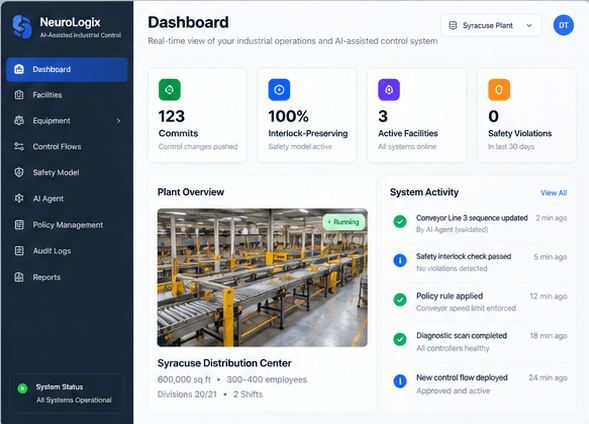The height and width of the screenshot is (424, 589).
Task: Click the green check beside Conveyor Line 3
Action: coord(400,222)
